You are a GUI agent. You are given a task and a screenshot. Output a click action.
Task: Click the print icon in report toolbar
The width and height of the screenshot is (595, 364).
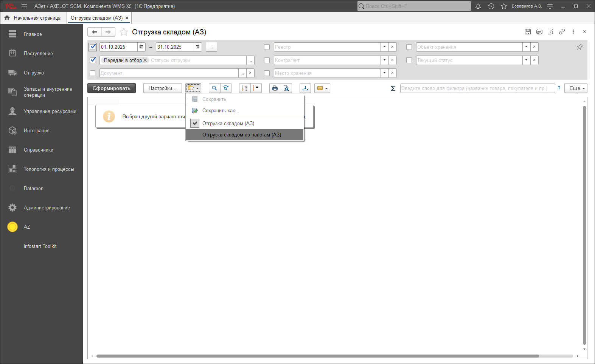(x=275, y=88)
